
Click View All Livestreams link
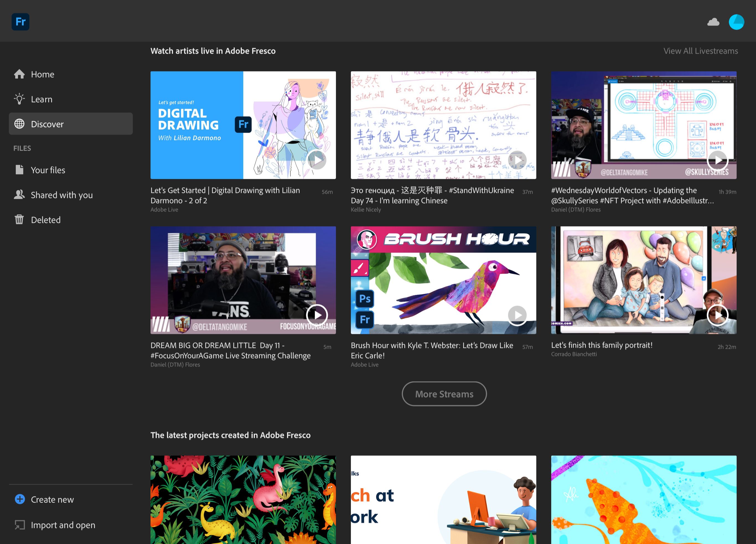click(x=700, y=51)
